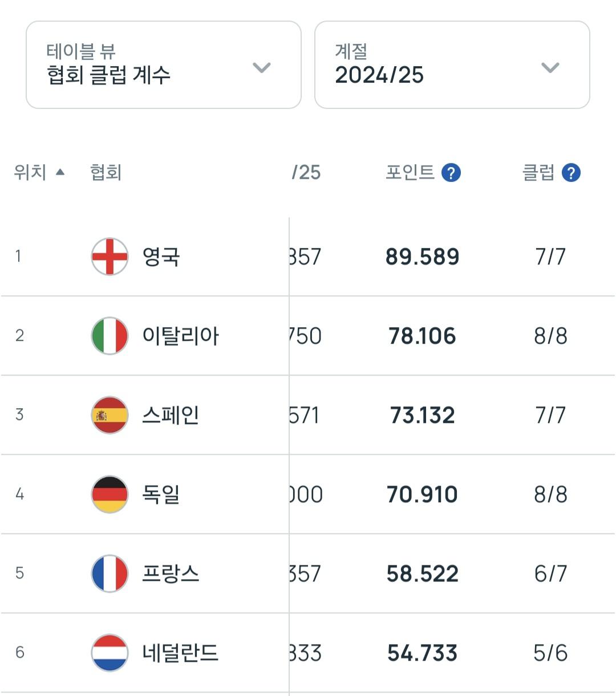Click the England flag icon
Viewport: 616px width, 696px height.
(110, 257)
